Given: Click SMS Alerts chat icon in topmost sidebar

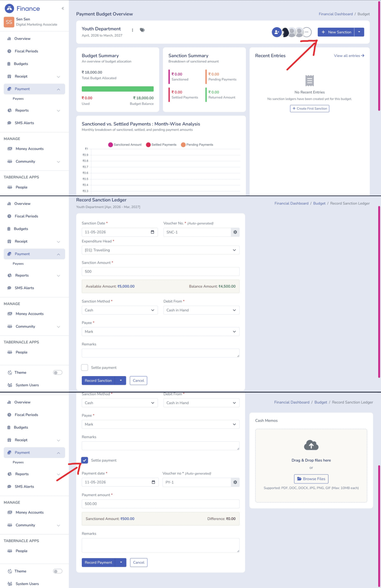Looking at the screenshot, I should click(9, 123).
